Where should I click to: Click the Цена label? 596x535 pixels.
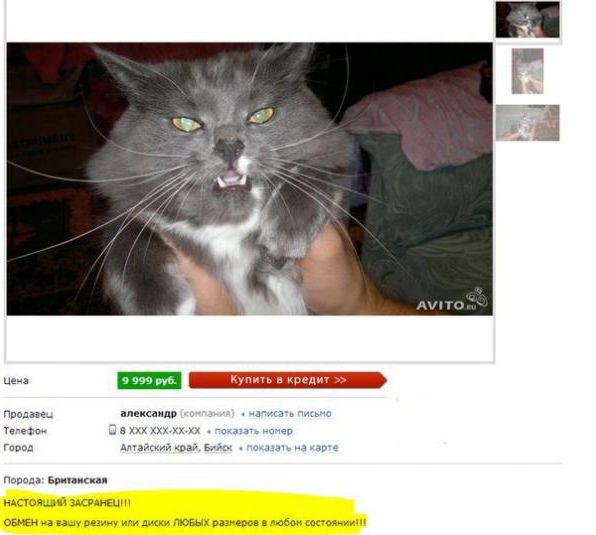[16, 381]
